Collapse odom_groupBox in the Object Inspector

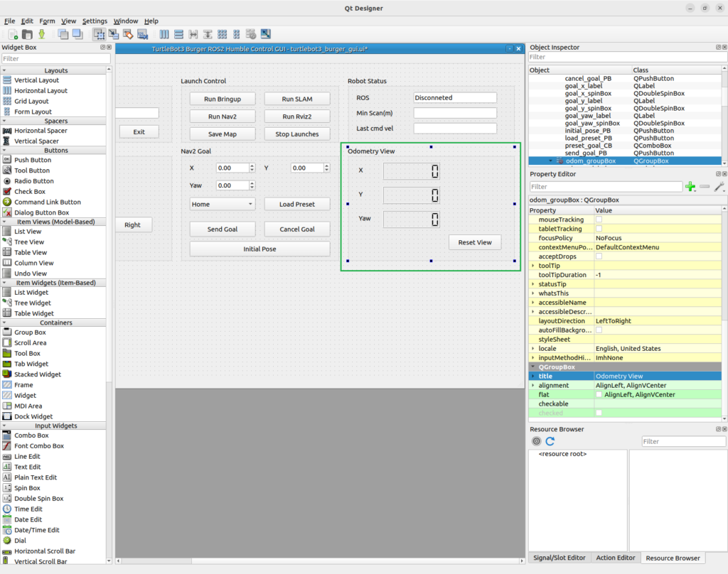[551, 161]
